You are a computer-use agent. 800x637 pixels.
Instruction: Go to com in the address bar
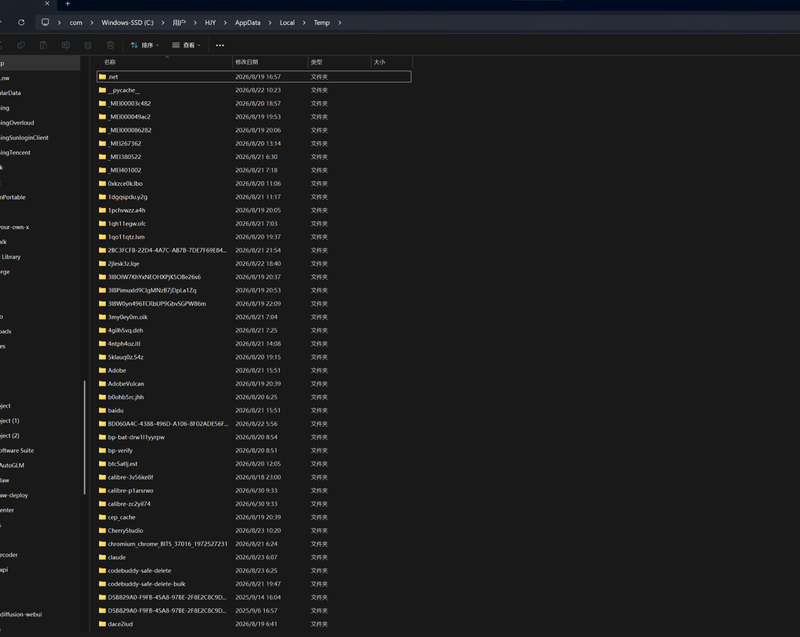(x=76, y=22)
